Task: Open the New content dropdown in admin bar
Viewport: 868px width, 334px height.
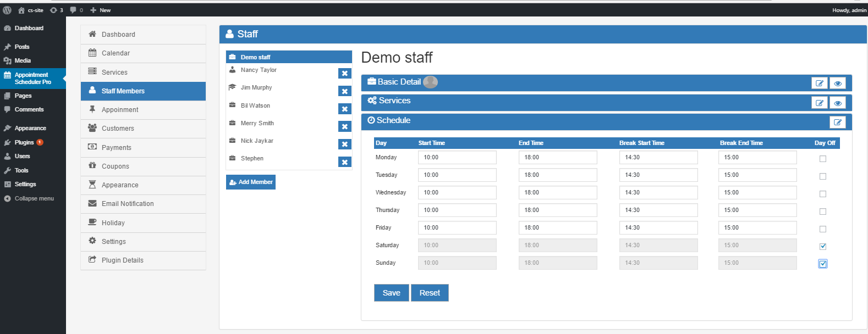Action: coord(101,10)
